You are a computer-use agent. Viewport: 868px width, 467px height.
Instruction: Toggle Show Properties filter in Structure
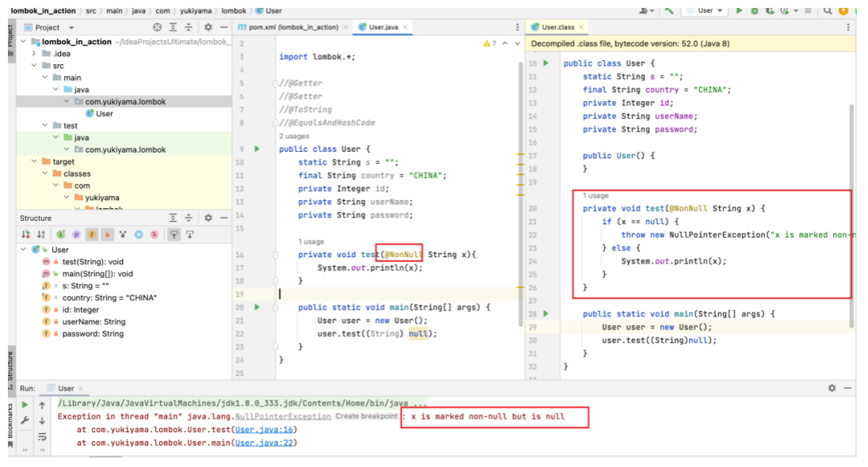pyautogui.click(x=76, y=234)
